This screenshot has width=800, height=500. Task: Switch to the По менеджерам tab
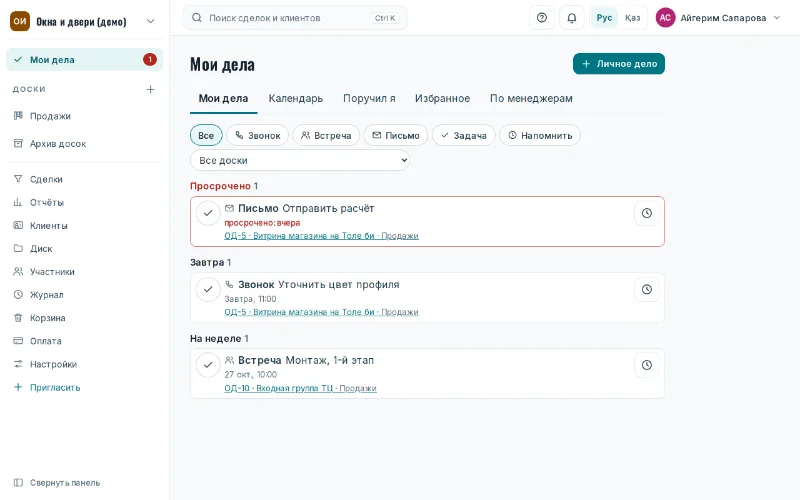click(531, 98)
